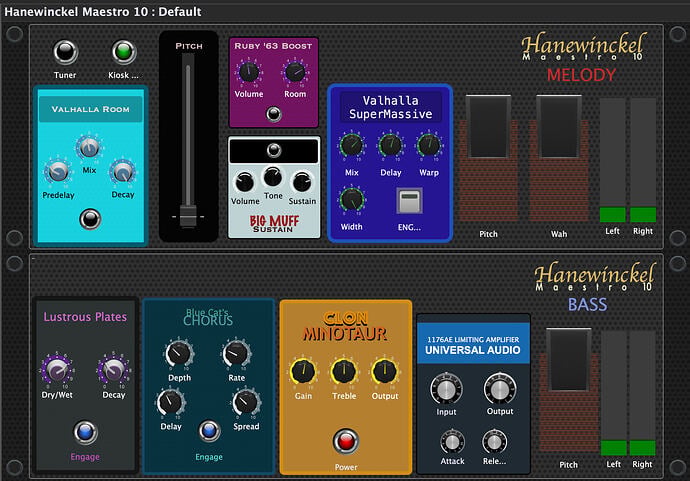Toggle Valhalla Room bypass button
Image resolution: width=690 pixels, height=481 pixels.
point(90,219)
